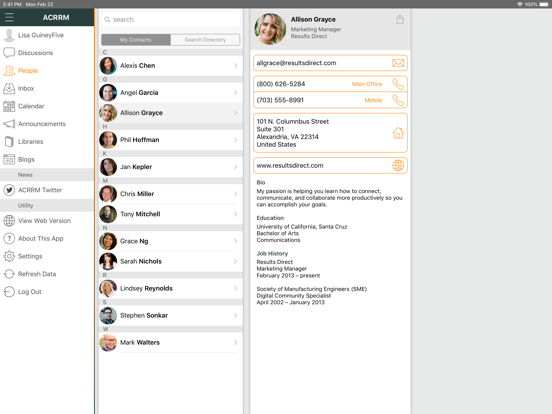Click the About This App question icon
The width and height of the screenshot is (552, 414).
(x=9, y=238)
